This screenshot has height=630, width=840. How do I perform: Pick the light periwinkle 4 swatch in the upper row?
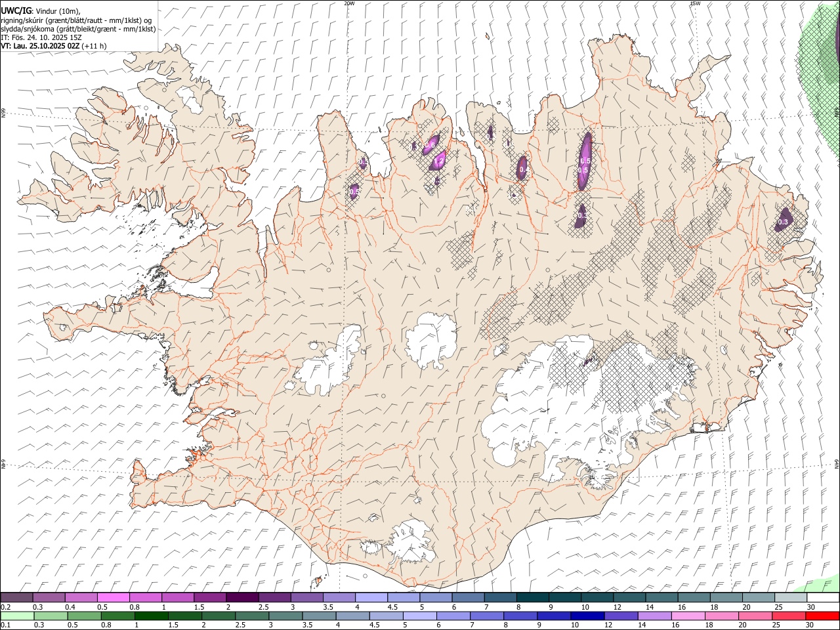pos(371,598)
